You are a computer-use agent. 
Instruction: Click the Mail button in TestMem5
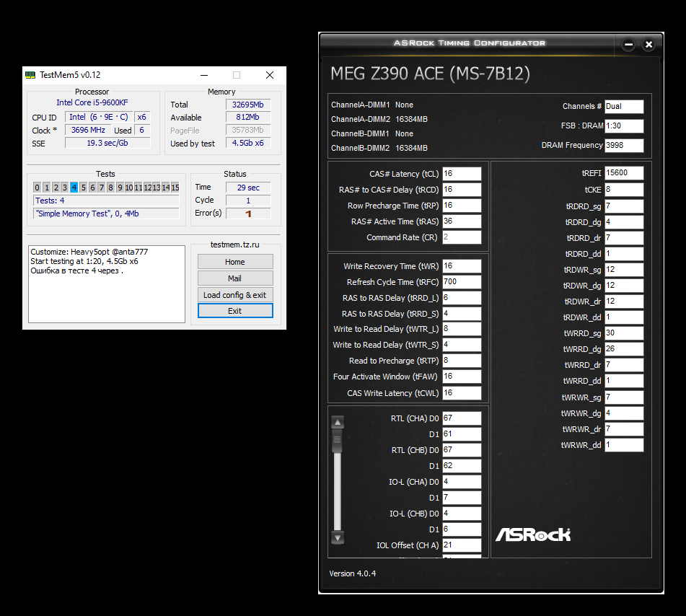235,278
